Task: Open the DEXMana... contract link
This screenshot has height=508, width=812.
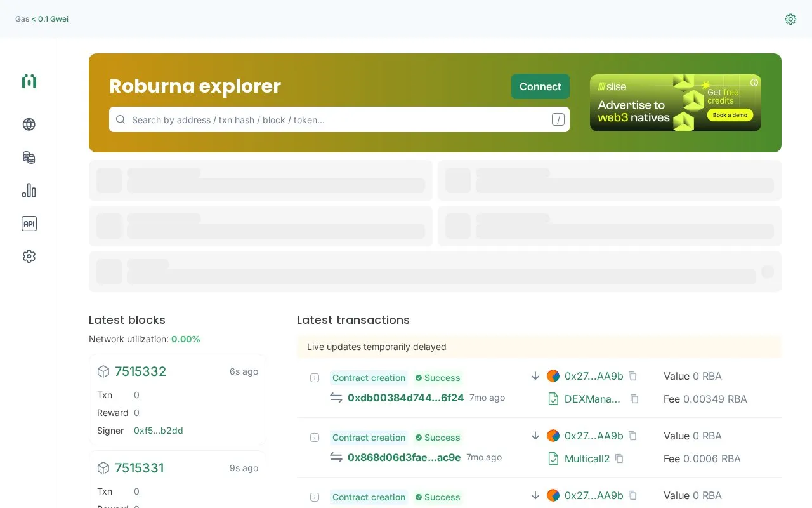Action: 593,399
